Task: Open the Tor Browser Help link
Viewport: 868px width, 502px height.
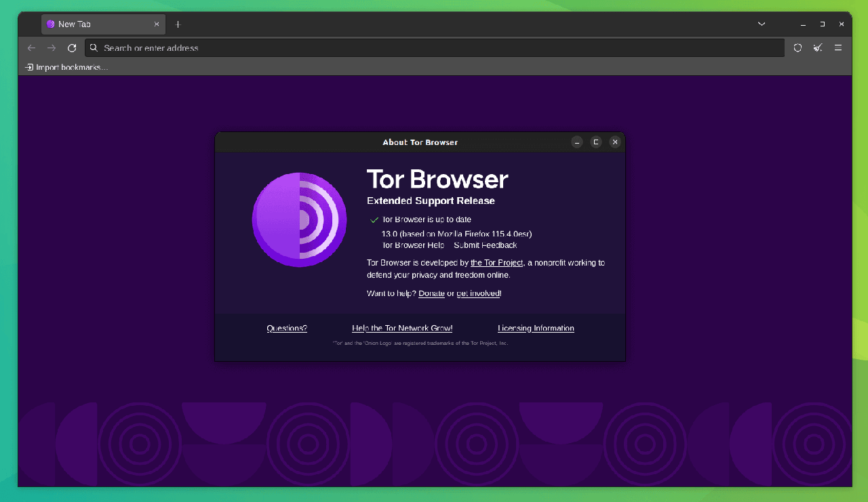Action: pos(413,245)
